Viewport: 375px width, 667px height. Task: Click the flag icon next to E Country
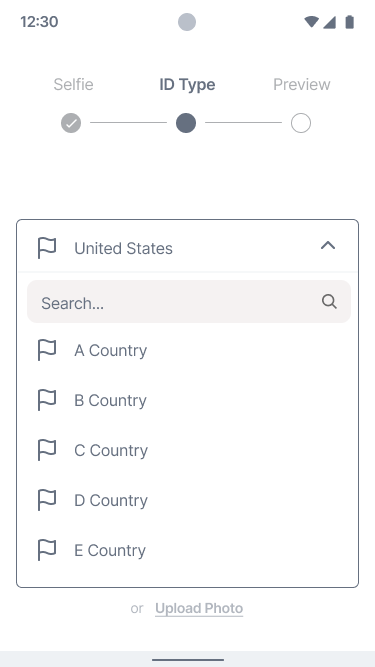pyautogui.click(x=47, y=550)
